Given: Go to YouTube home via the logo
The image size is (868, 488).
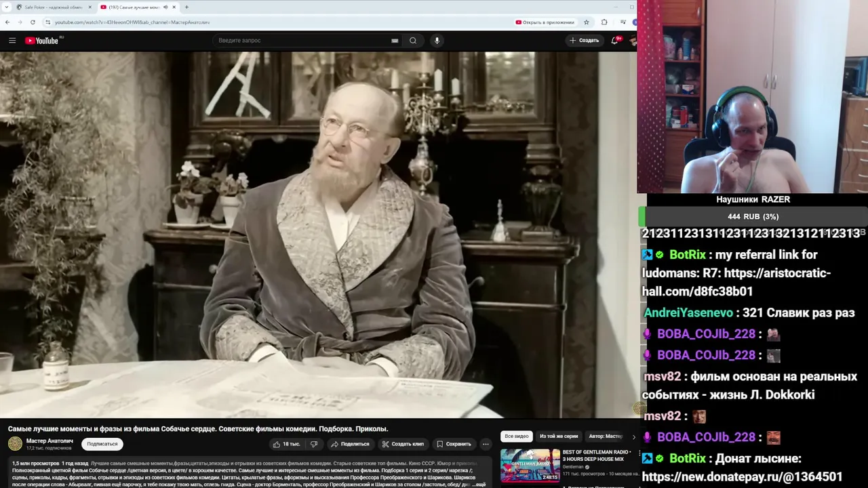Looking at the screenshot, I should click(x=42, y=41).
